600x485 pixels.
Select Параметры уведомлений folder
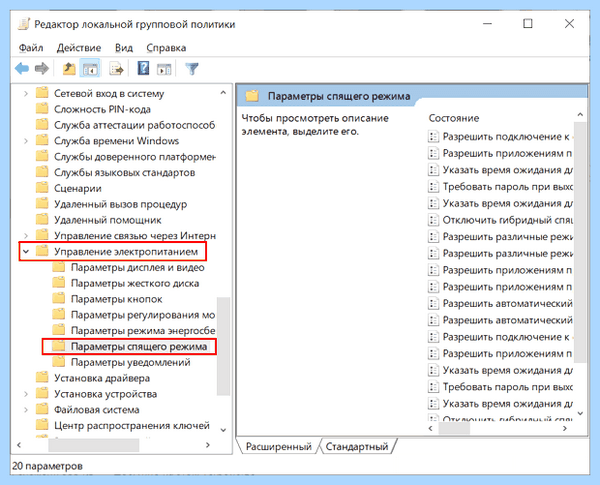130,362
